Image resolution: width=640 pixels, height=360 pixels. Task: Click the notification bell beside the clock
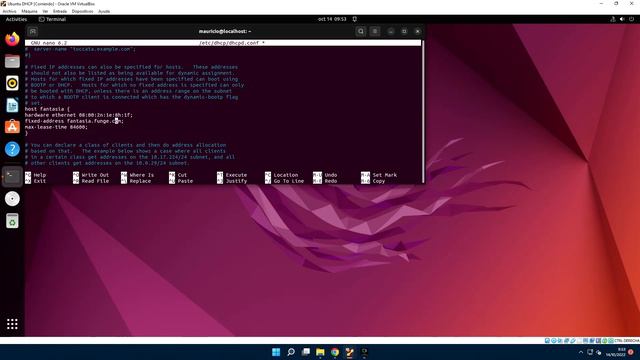coord(355,19)
